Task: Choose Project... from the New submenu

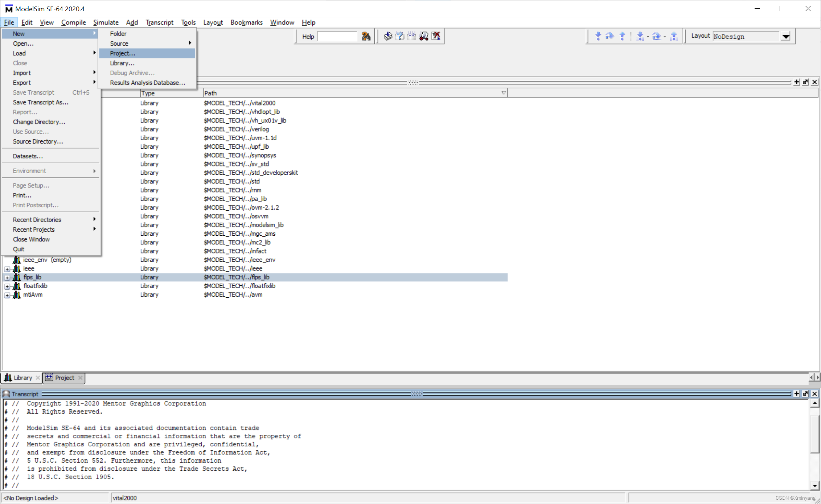Action: 147,53
